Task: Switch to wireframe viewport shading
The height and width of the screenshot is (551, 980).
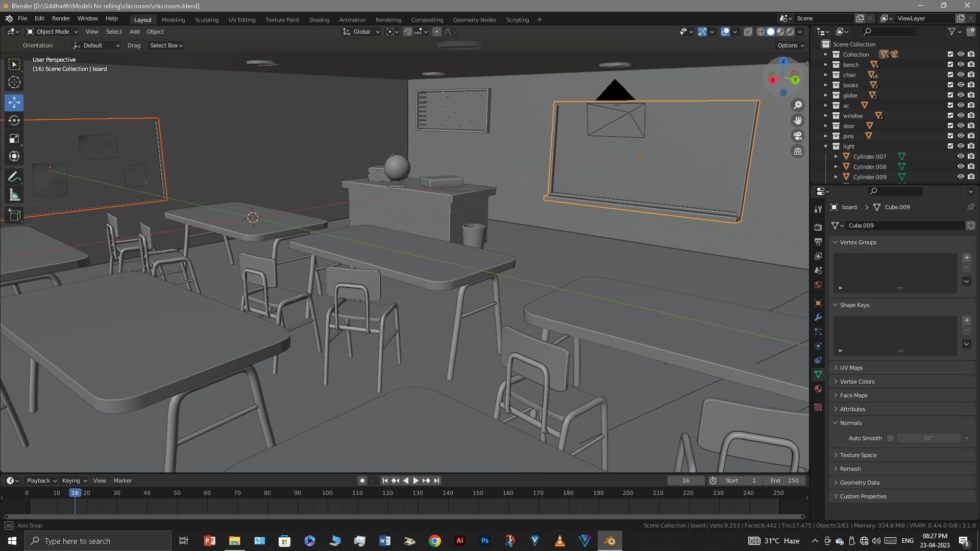Action: (761, 32)
